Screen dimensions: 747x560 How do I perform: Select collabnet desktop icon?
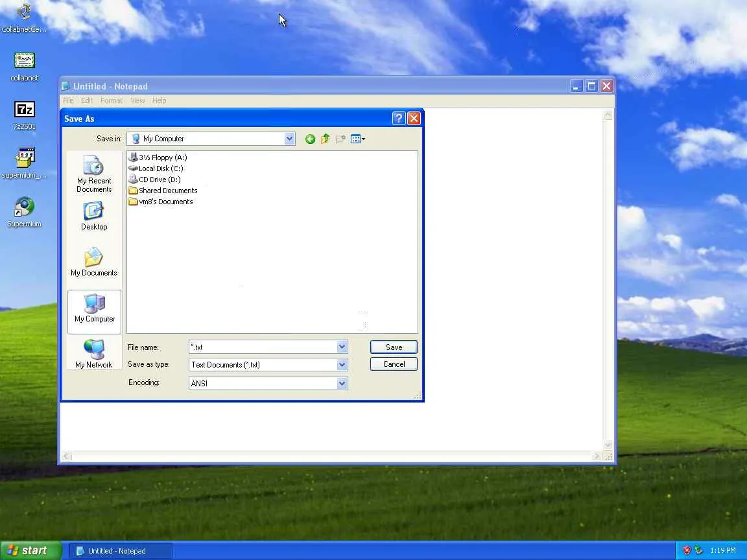tap(24, 67)
